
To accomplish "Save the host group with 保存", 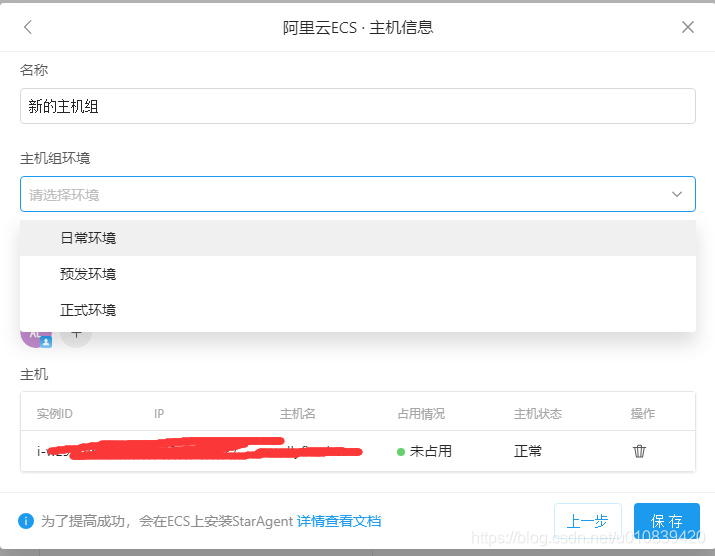I will pyautogui.click(x=667, y=520).
